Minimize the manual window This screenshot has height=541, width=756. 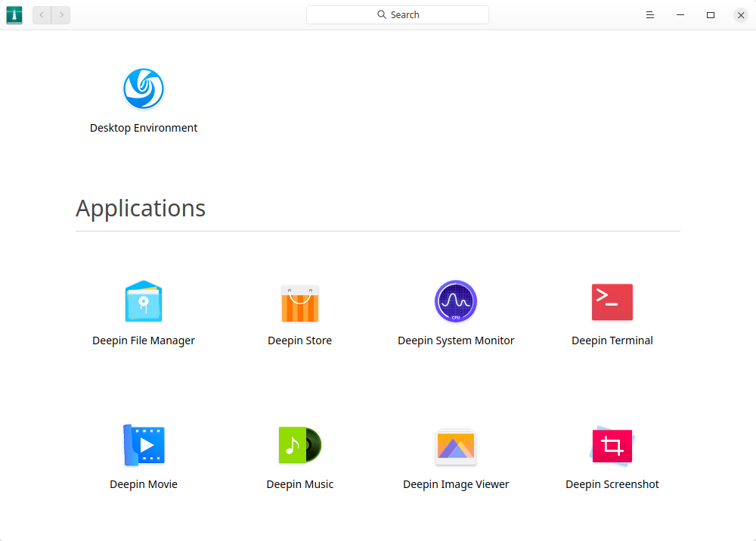coord(680,15)
